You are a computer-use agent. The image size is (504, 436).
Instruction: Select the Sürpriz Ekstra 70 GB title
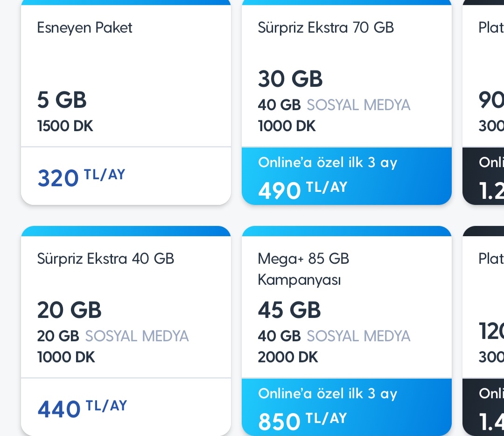pyautogui.click(x=326, y=28)
